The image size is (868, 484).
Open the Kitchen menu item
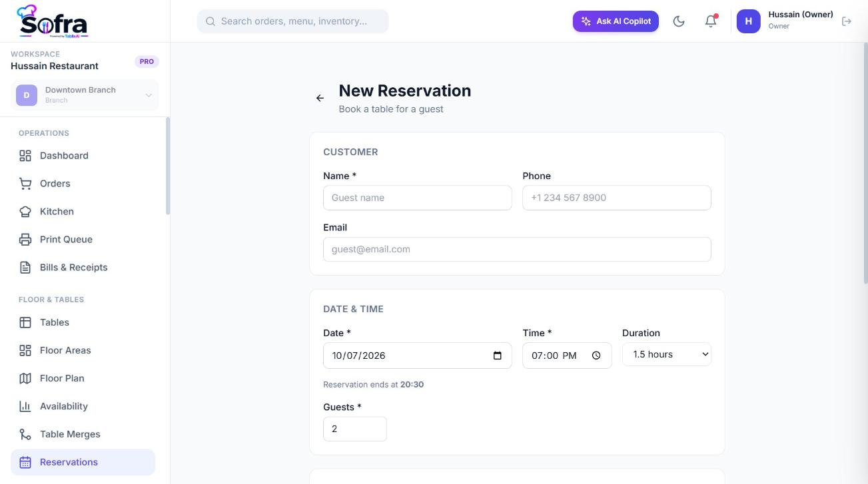[x=83, y=212]
